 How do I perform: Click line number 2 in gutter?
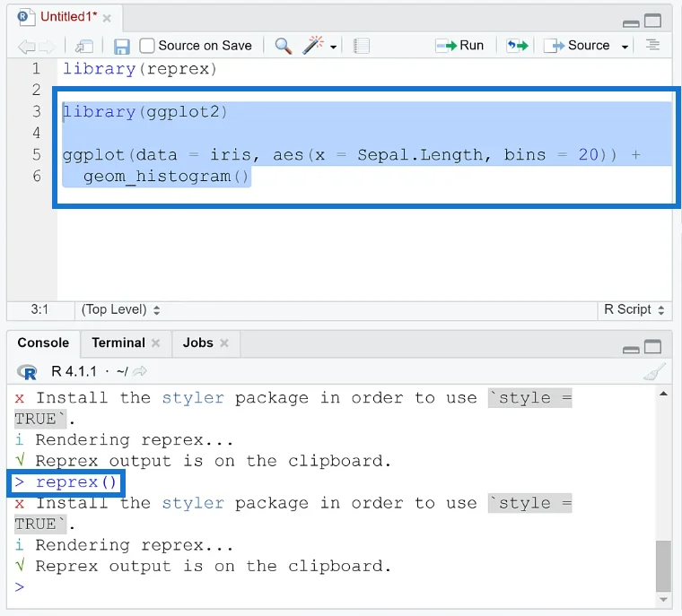click(36, 90)
